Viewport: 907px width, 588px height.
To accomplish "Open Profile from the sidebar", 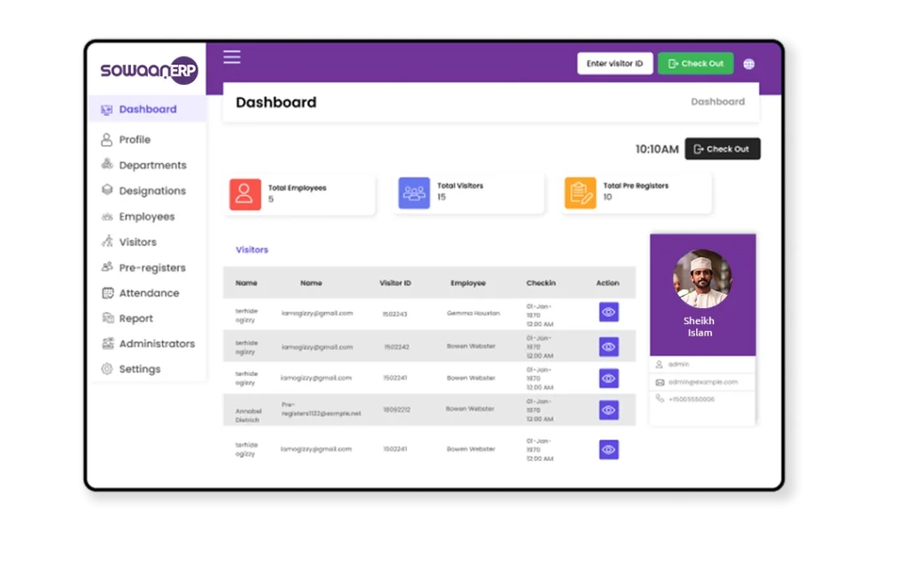I will (135, 140).
